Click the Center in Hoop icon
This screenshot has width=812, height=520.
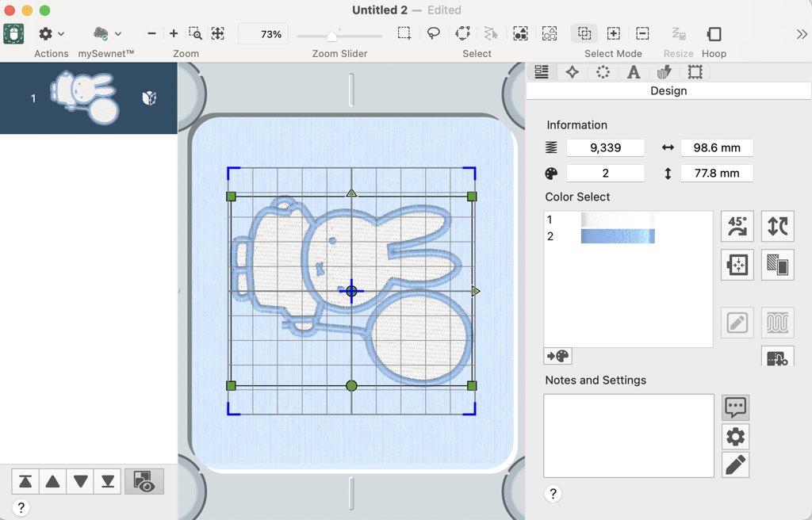737,265
